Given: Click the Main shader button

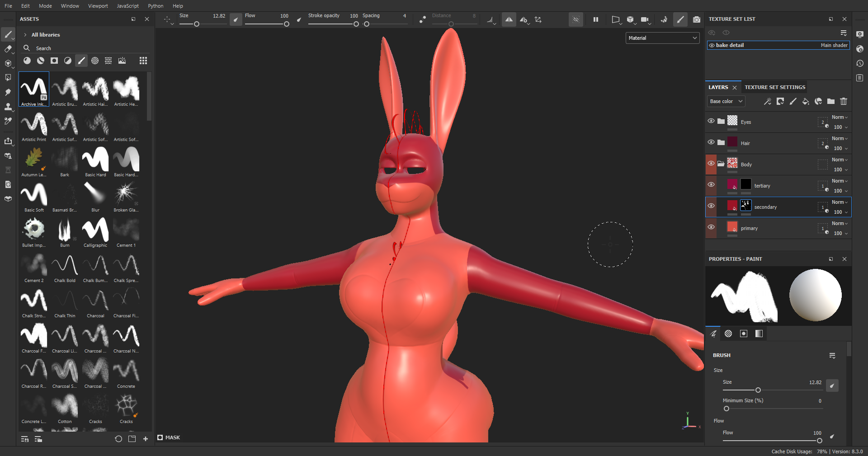Looking at the screenshot, I should click(834, 45).
